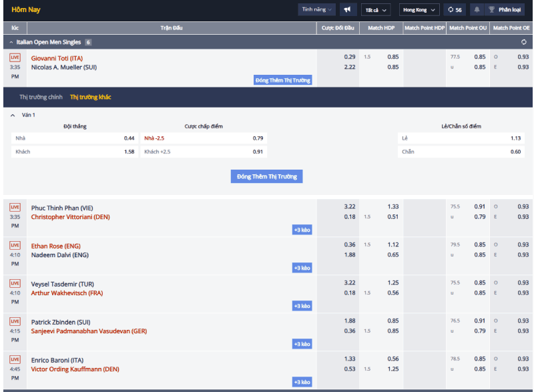Collapse the Italian Open Men Singles section

pyautogui.click(x=11, y=42)
